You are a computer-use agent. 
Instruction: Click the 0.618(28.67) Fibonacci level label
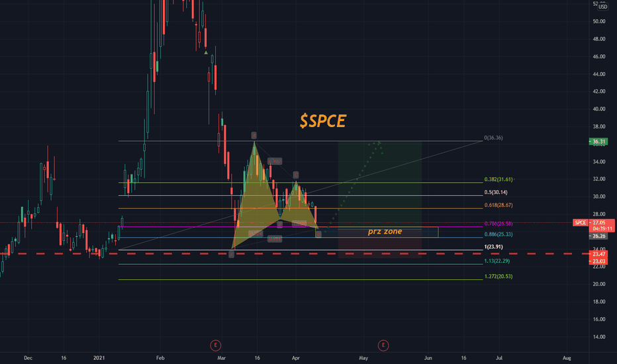[x=498, y=205]
